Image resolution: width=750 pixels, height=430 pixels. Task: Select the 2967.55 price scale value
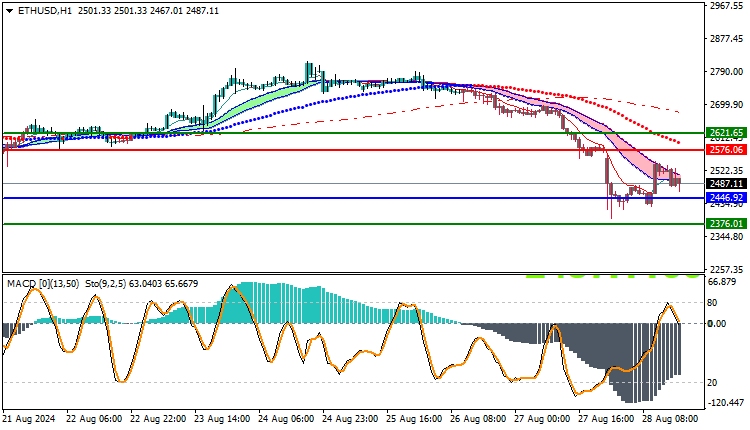coord(727,6)
